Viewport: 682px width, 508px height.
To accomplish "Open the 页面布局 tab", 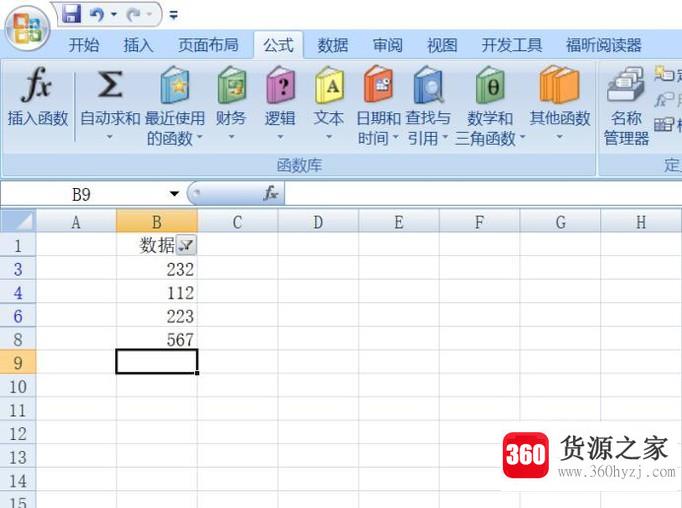I will coord(208,45).
